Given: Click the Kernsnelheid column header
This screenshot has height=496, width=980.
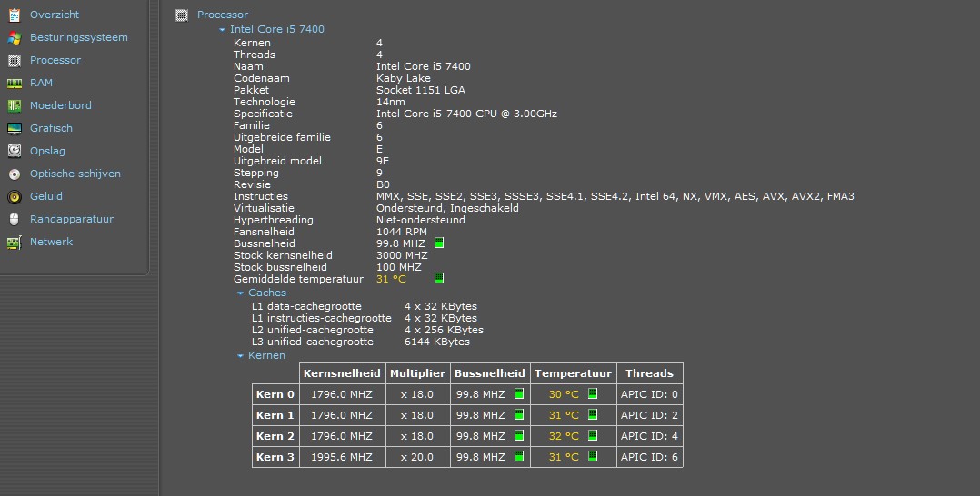Looking at the screenshot, I should point(342,373).
